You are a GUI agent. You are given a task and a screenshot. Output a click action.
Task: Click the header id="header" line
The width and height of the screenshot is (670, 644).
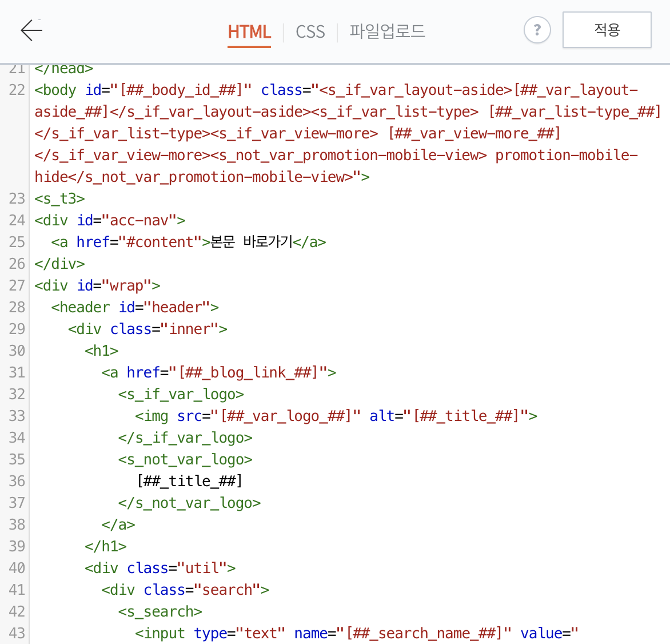(x=135, y=308)
